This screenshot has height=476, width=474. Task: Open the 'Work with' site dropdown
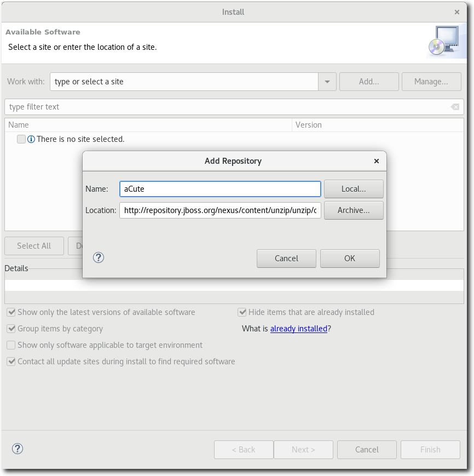pos(327,81)
